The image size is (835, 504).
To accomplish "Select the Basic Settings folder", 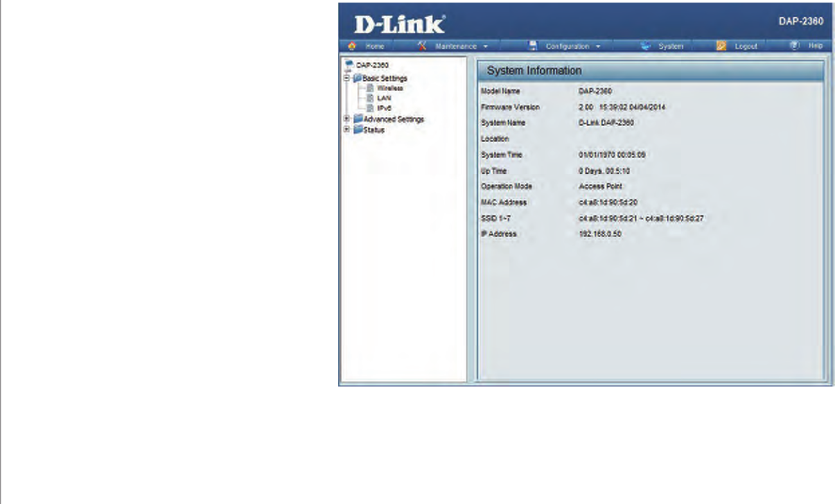I will 380,78.
